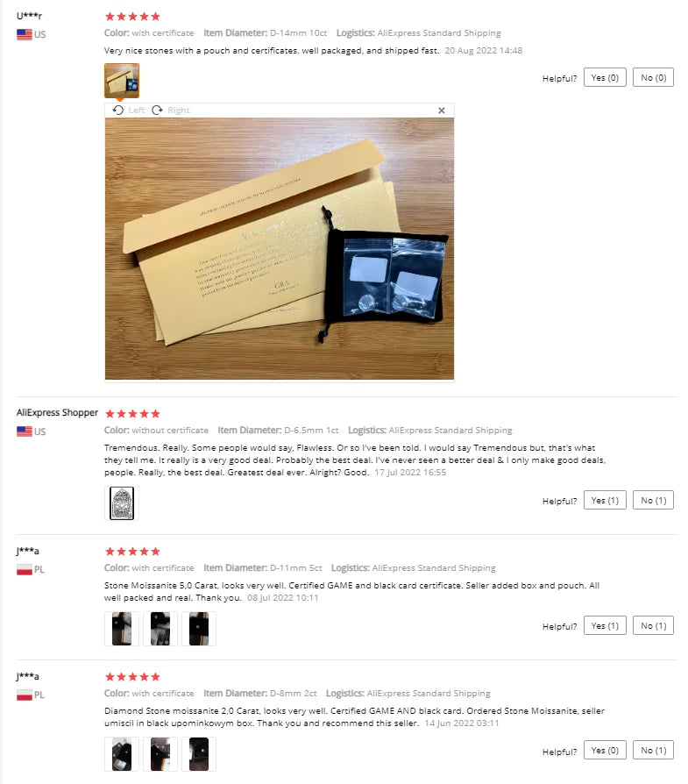
Task: Vote No (1) on AliExpress Shopper's review
Action: 653,500
